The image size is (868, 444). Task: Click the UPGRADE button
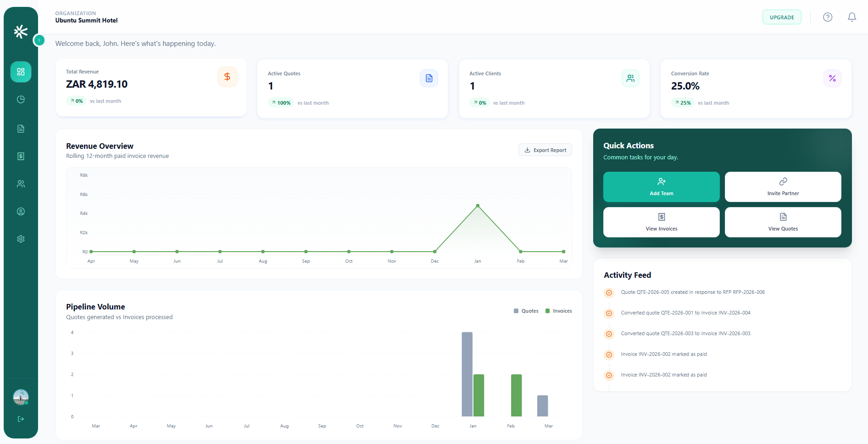782,17
